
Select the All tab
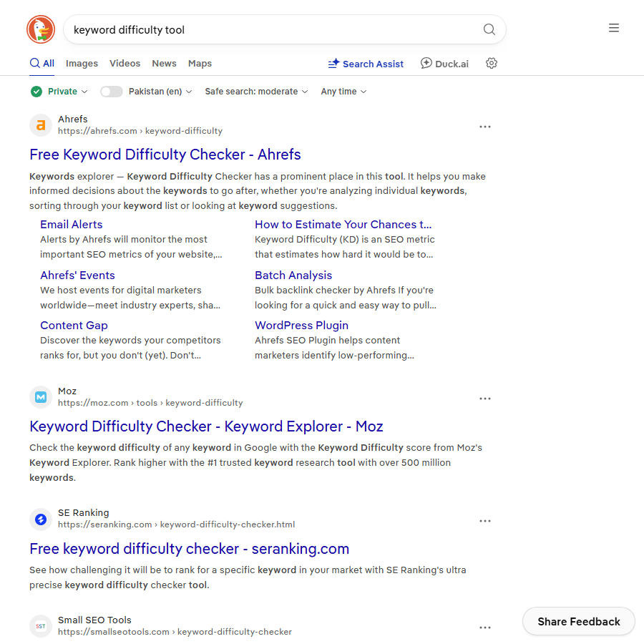(42, 63)
